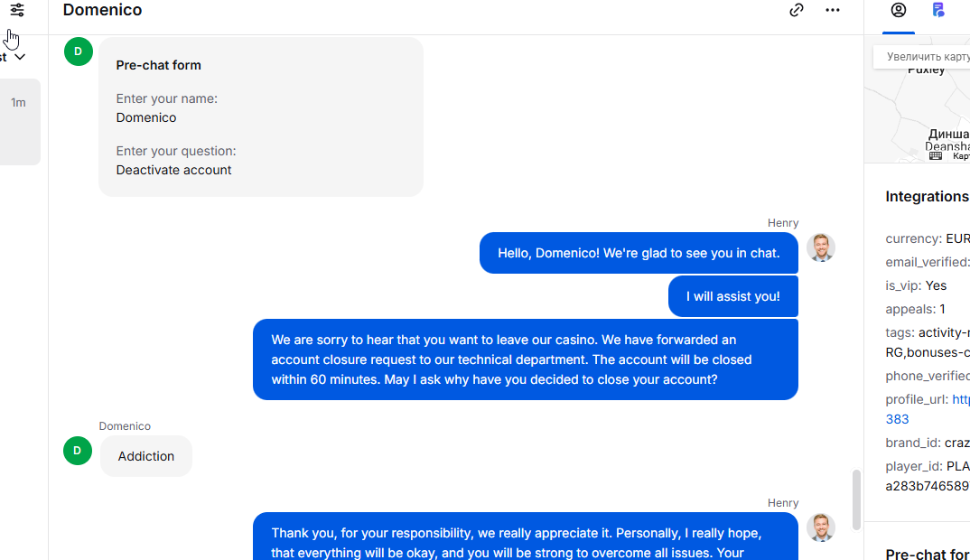Click the Pre-chat form message card
970x560 pixels.
point(260,117)
